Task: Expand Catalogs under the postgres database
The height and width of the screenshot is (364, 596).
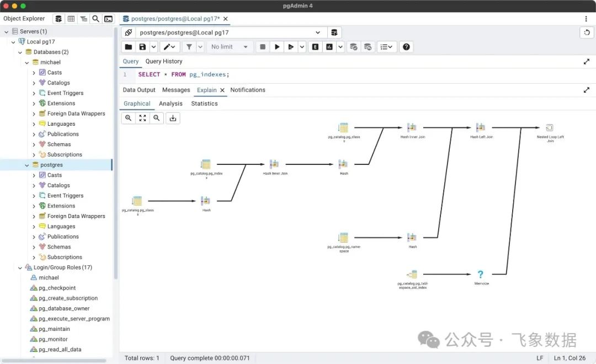Action: 34,185
